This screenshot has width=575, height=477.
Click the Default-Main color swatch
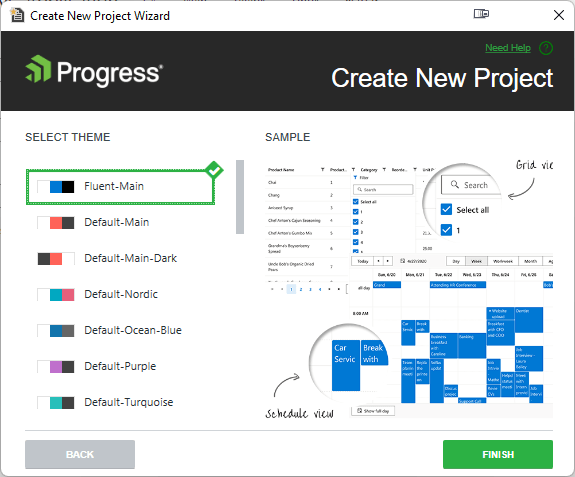[56, 223]
